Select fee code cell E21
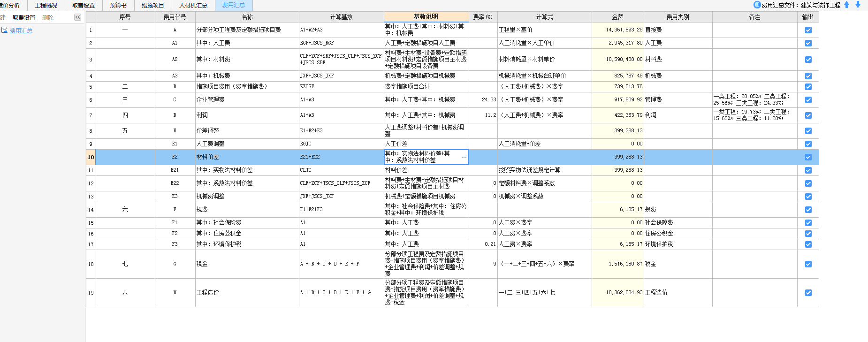The height and width of the screenshot is (342, 868). (x=175, y=170)
